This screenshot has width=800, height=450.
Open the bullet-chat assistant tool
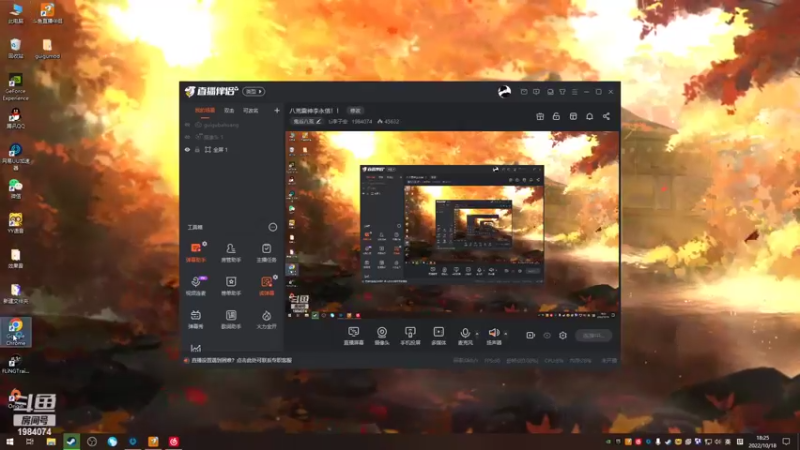pyautogui.click(x=195, y=252)
